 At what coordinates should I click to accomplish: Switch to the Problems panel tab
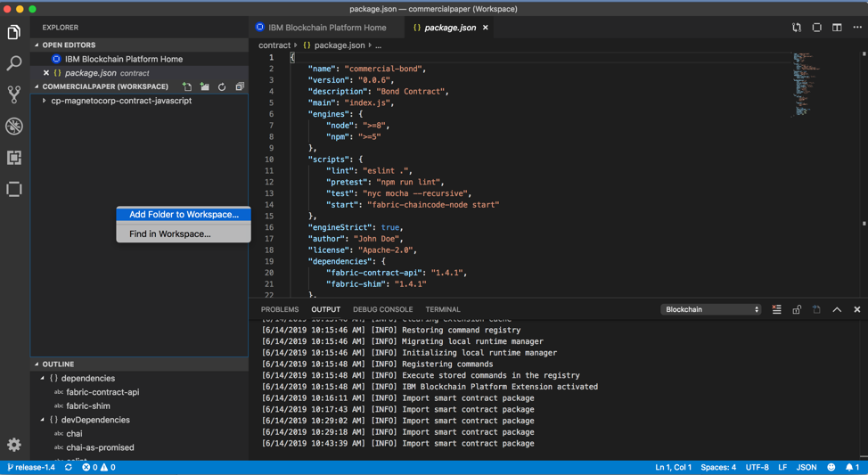[280, 309]
